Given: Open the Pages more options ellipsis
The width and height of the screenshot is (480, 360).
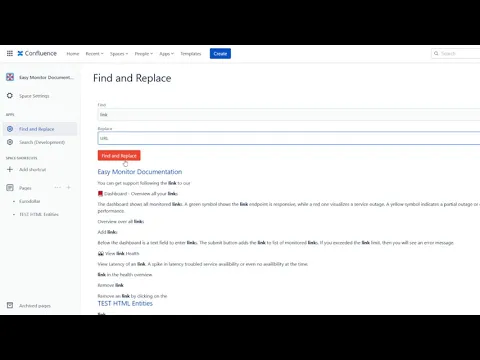Looking at the screenshot, I should (x=58, y=188).
